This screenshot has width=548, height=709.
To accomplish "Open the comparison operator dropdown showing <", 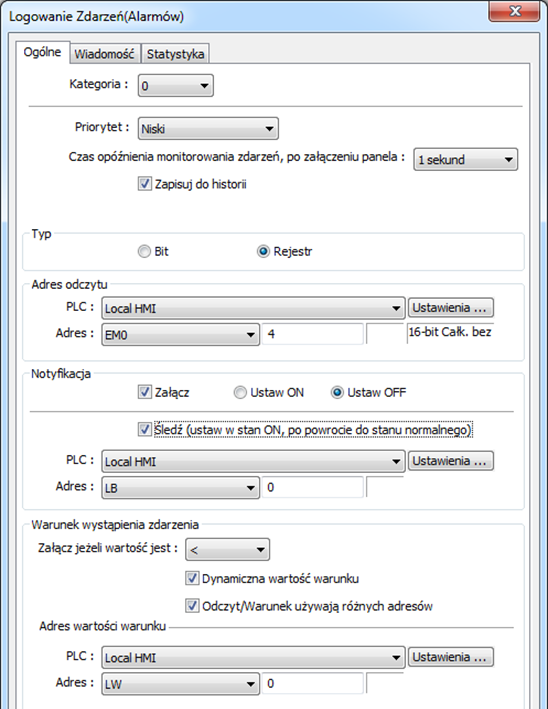I will [x=227, y=550].
